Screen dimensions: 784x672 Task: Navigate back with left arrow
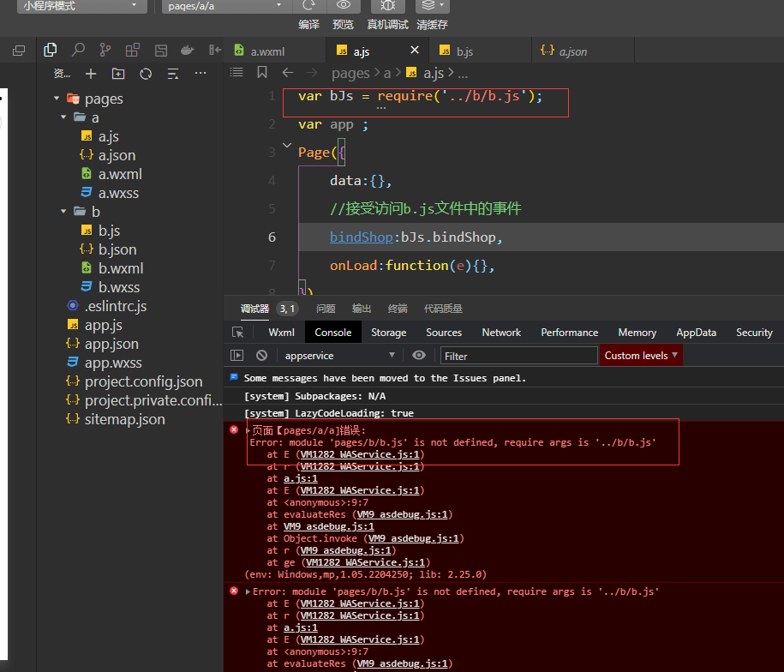point(288,73)
